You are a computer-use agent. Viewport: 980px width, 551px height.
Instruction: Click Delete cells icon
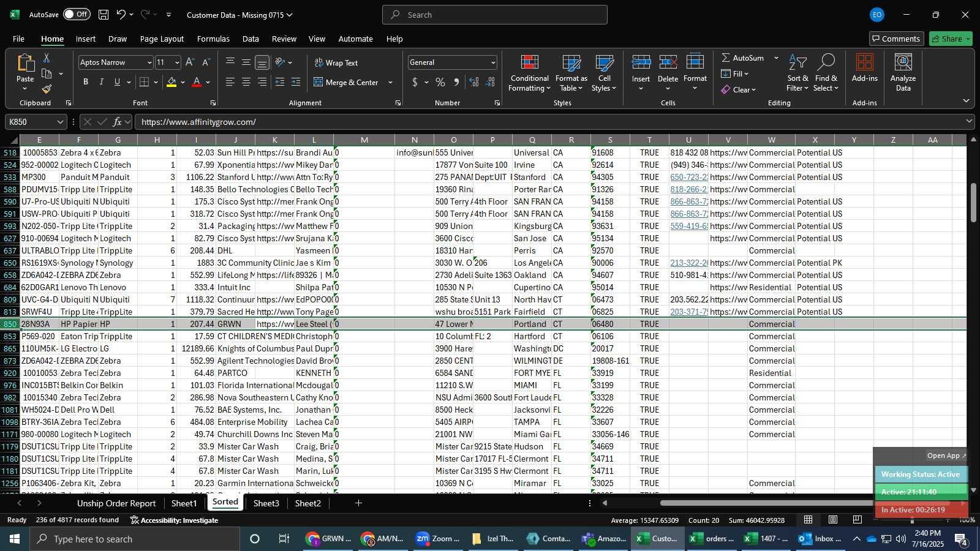pos(668,62)
